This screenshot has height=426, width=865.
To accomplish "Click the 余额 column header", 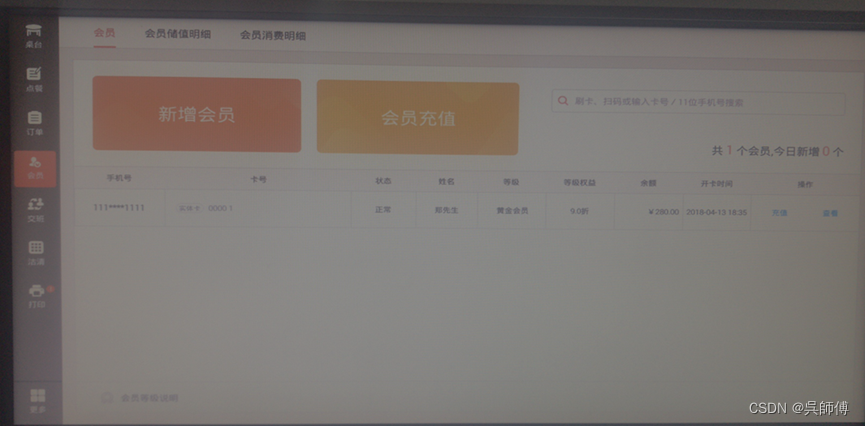I will pyautogui.click(x=648, y=183).
